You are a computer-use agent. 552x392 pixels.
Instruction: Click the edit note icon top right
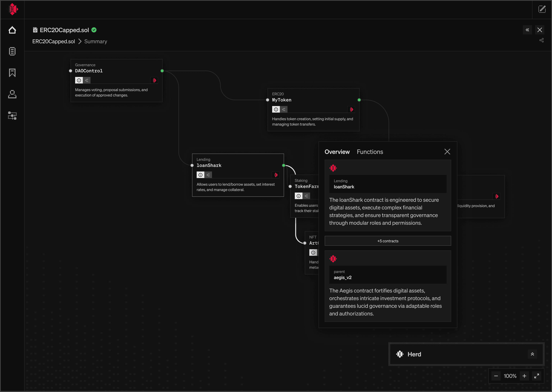click(x=542, y=9)
